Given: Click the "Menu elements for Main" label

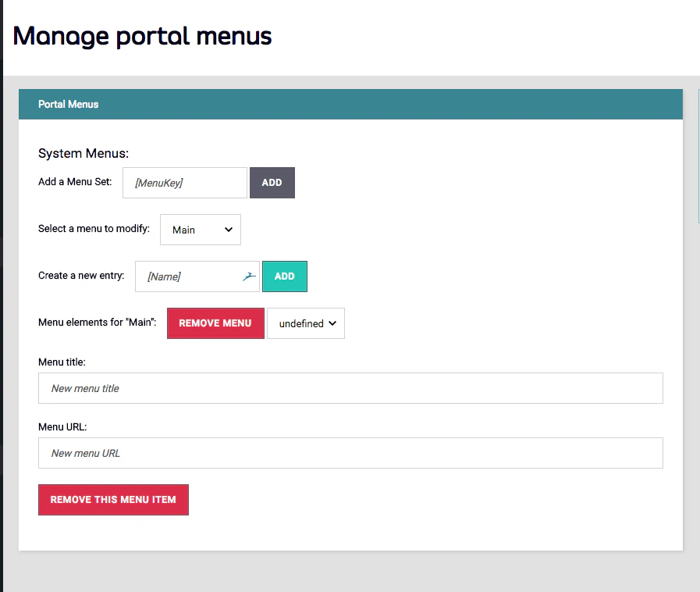Looking at the screenshot, I should [96, 321].
